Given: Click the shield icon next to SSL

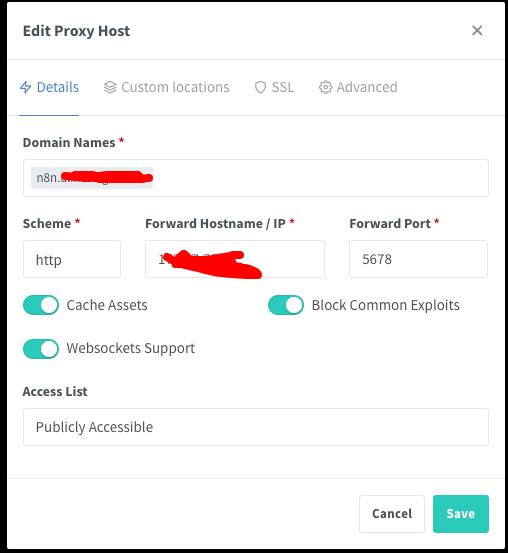Looking at the screenshot, I should pos(260,87).
